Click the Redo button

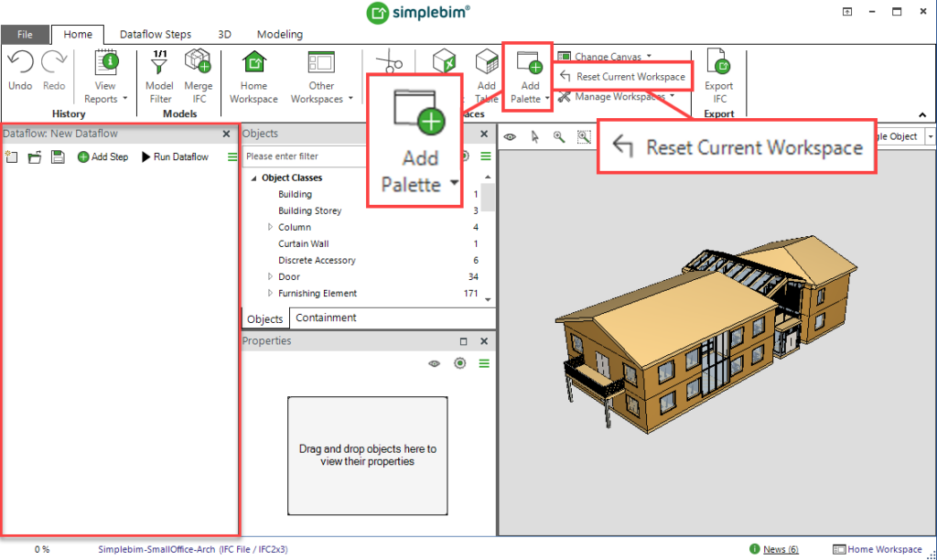tap(54, 70)
